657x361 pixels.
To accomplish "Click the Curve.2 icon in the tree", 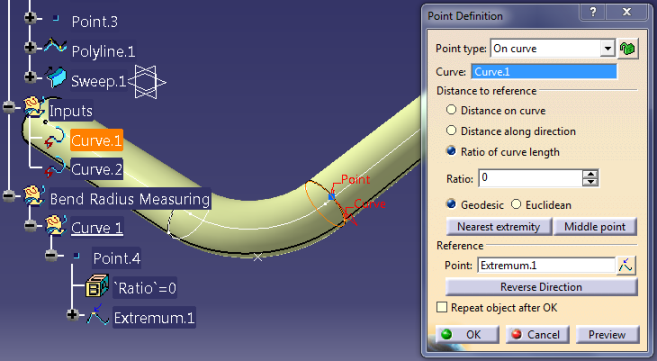I will (55, 168).
